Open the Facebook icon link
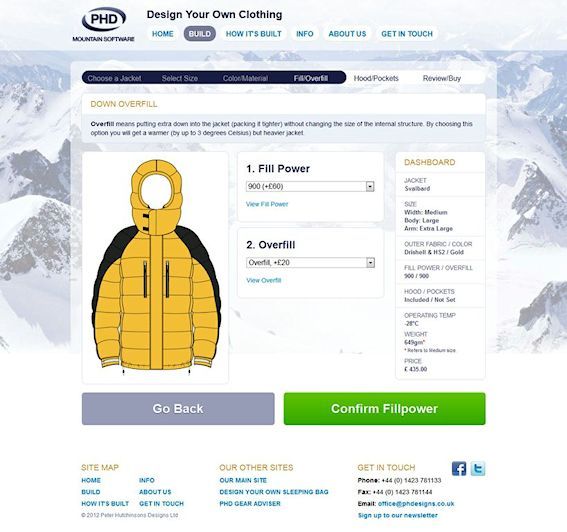This screenshot has height=532, width=567. (459, 469)
